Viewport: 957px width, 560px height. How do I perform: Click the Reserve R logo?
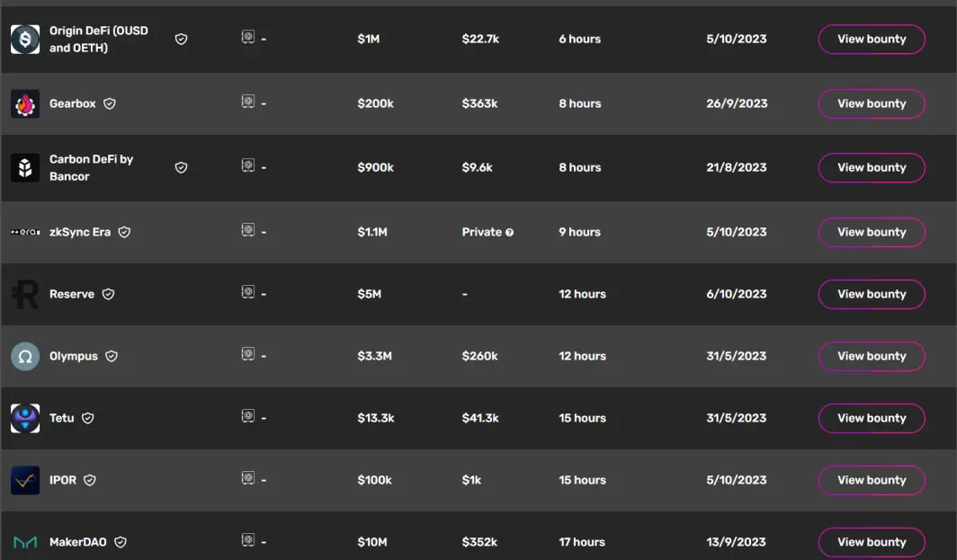[x=25, y=294]
